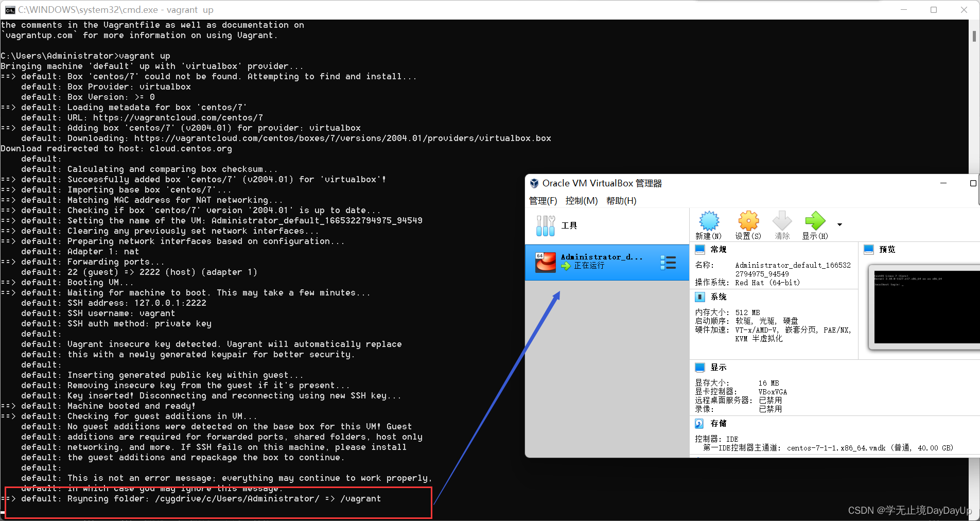Image resolution: width=980 pixels, height=521 pixels.
Task: Click the New (新建) VM toolbar icon
Action: [x=709, y=221]
